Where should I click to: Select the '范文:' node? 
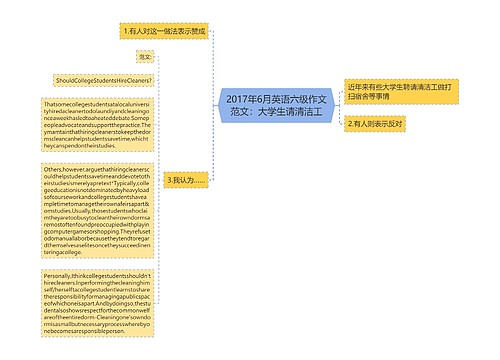(145, 57)
